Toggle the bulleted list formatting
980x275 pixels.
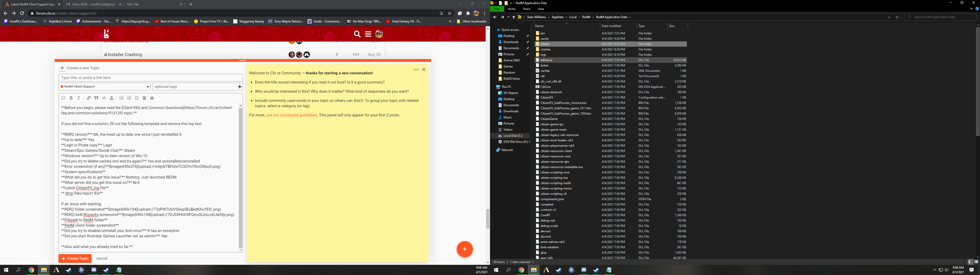pyautogui.click(x=121, y=98)
